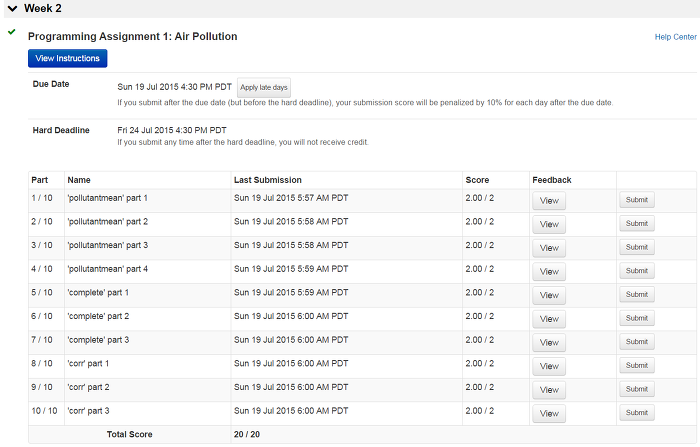Submit 'corr' part 2

tap(637, 389)
